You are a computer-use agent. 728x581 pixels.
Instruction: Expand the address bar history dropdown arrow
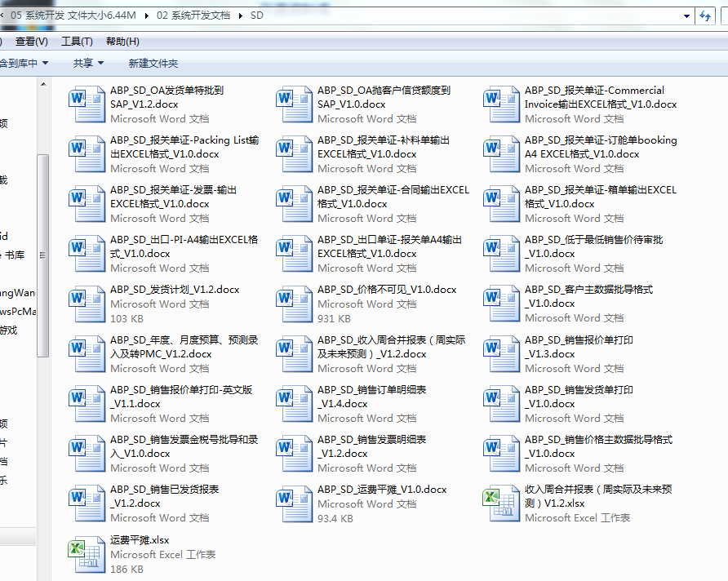(x=686, y=16)
